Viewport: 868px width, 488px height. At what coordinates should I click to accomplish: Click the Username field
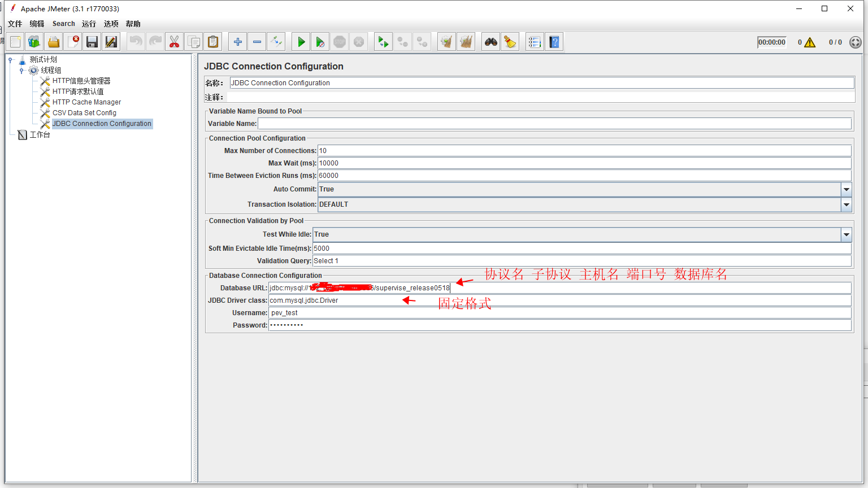pyautogui.click(x=560, y=313)
